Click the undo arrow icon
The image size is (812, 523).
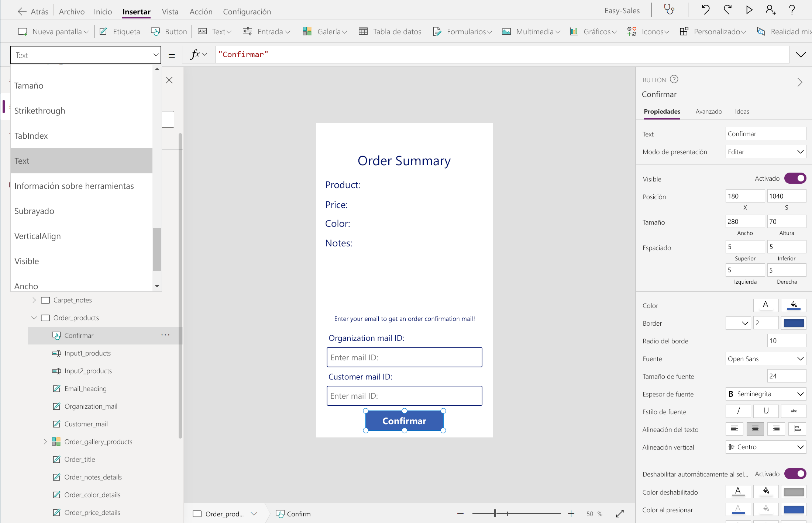coord(705,10)
